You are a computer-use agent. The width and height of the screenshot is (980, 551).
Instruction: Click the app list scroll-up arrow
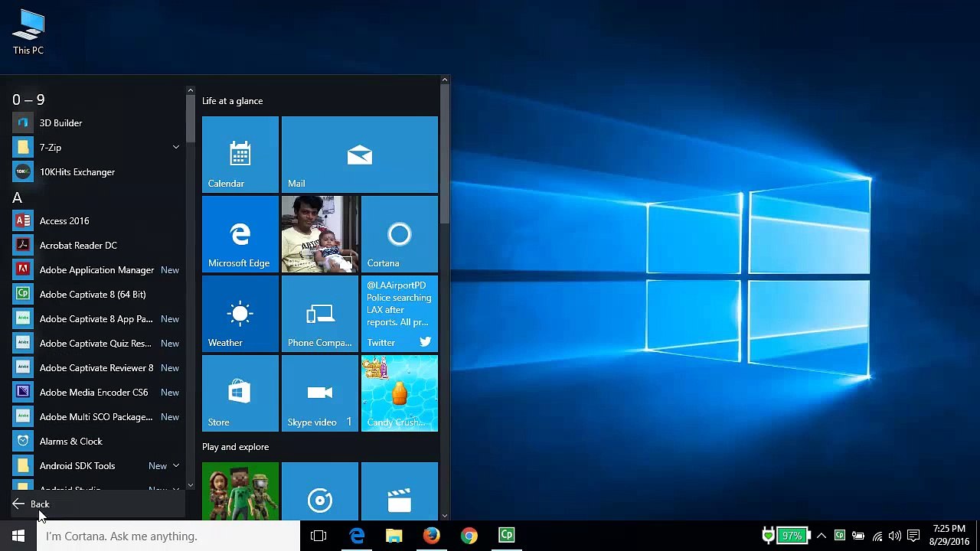coord(191,91)
